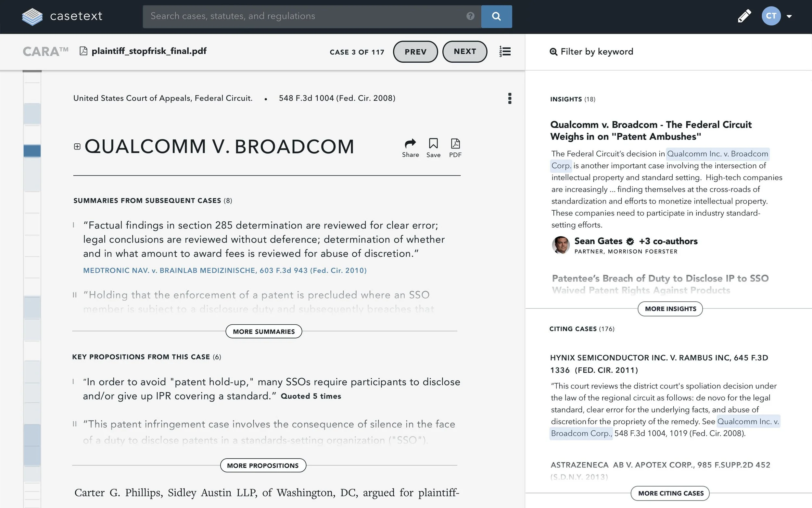Share the Qualcomm v. Broadcom case
Screen dimensions: 812x508
[x=410, y=148]
